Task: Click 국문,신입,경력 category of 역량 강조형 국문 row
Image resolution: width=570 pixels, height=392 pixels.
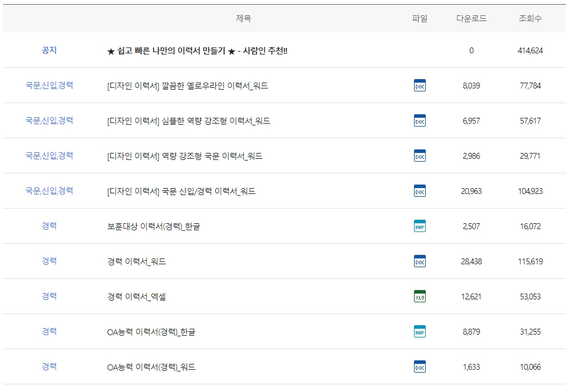Action: pyautogui.click(x=49, y=156)
